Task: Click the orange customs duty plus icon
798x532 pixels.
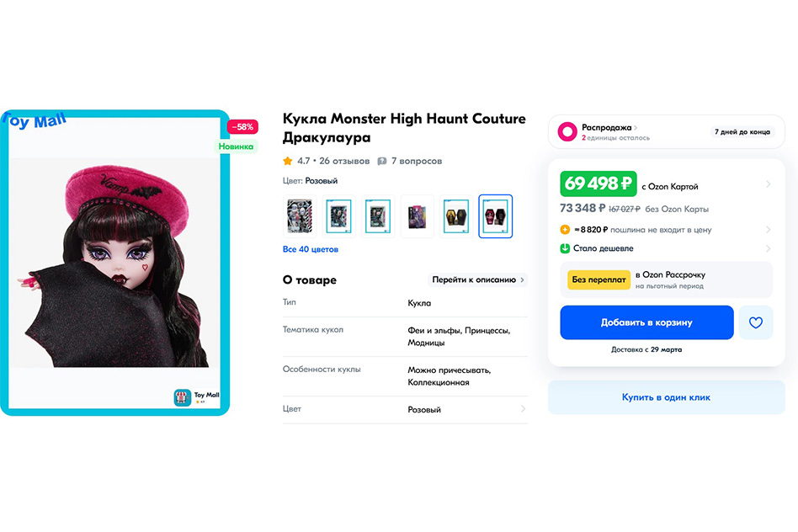Action: (565, 230)
